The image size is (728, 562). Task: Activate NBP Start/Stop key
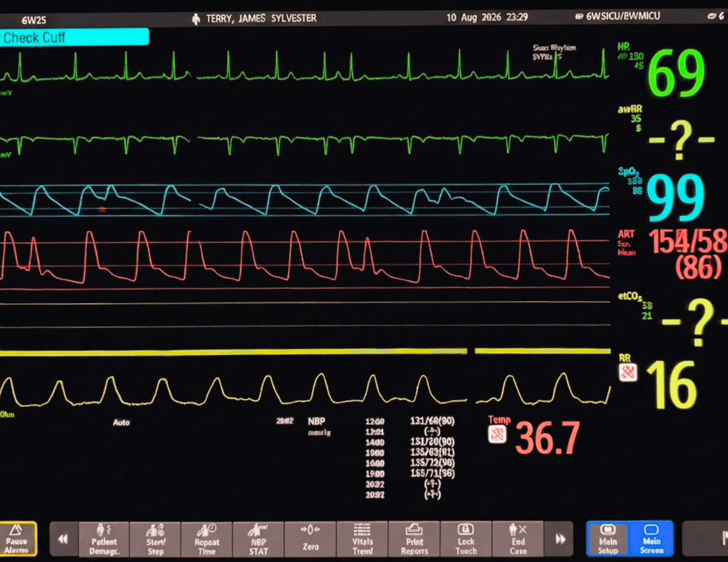(155, 539)
